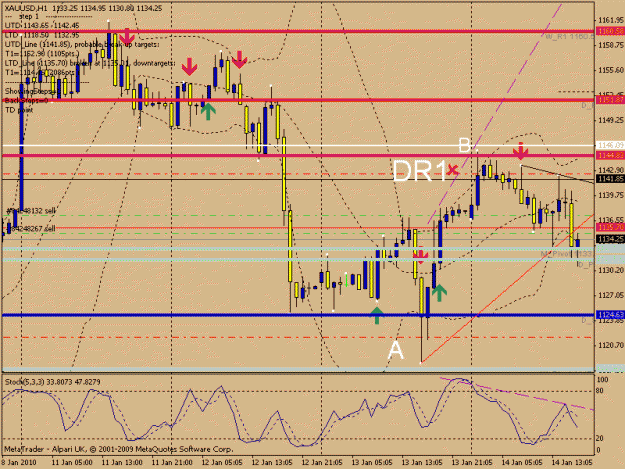625x469 pixels.
Task: Click the large white 'DR1' text label
Action: tap(418, 171)
